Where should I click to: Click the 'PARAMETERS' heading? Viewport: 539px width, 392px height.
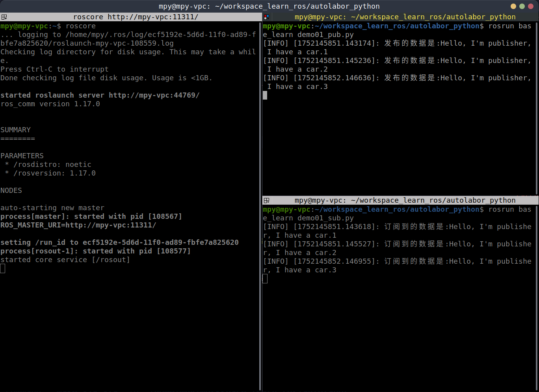(x=22, y=156)
